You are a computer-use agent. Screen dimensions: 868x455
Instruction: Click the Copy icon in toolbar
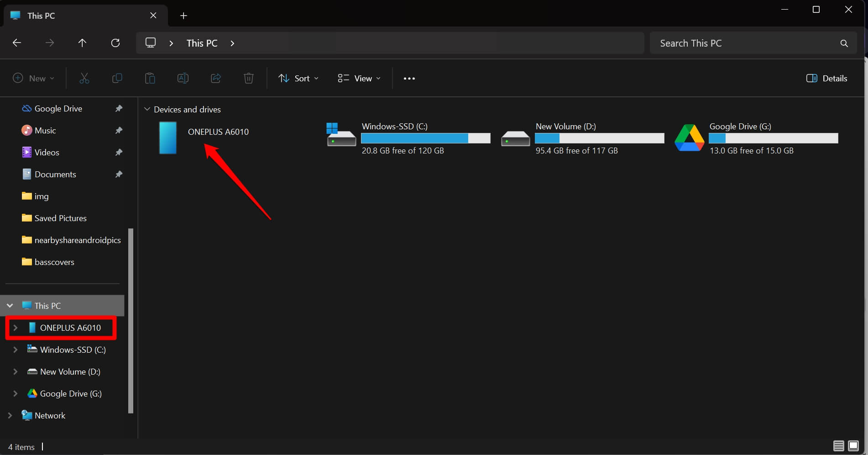pos(117,78)
